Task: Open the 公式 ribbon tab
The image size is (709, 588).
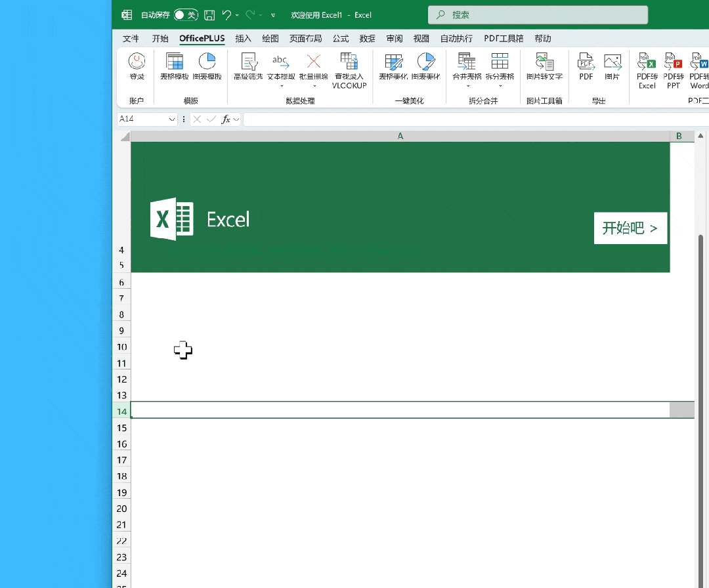Action: pyautogui.click(x=341, y=39)
